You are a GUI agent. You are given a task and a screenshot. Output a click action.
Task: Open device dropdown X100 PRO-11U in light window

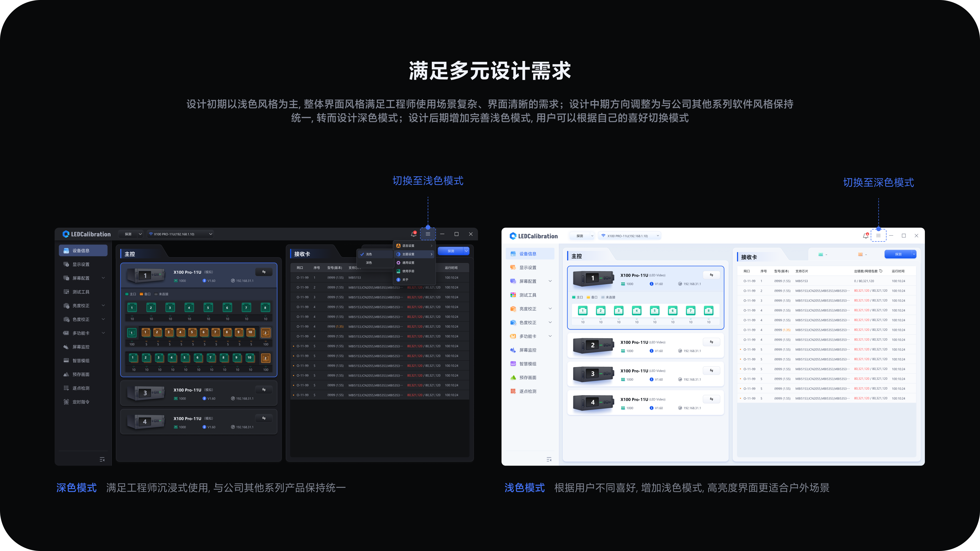(630, 236)
